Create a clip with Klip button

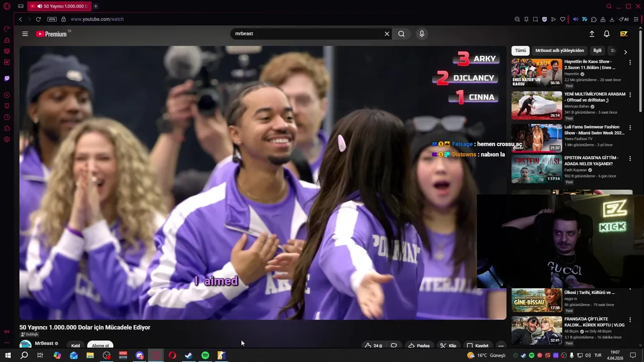[x=448, y=345]
